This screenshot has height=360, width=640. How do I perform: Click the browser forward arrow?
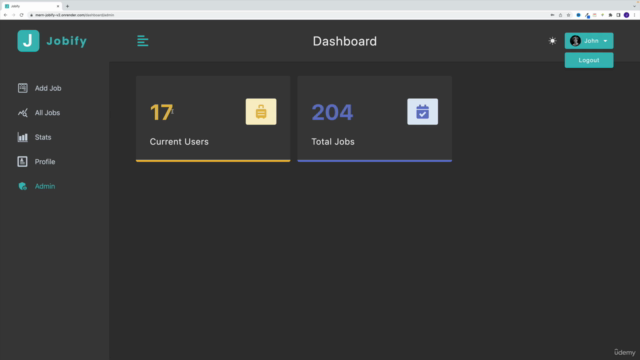(x=13, y=15)
